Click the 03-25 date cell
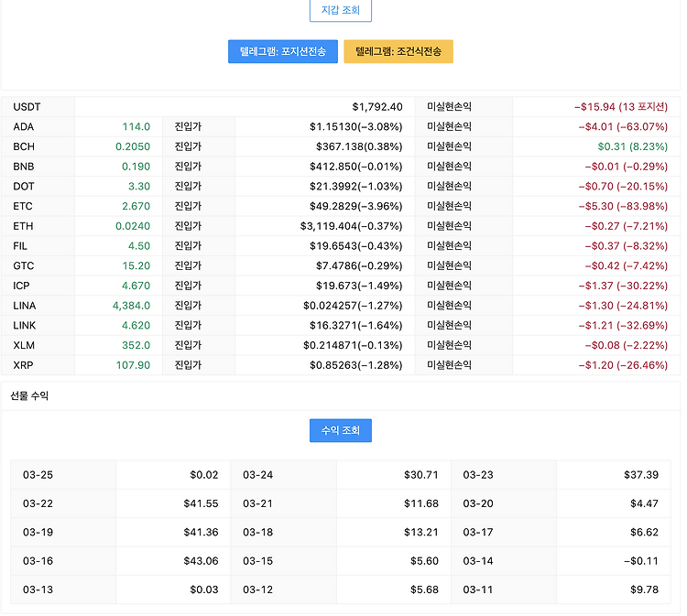Viewport: 687px width, 616px height. pyautogui.click(x=38, y=475)
